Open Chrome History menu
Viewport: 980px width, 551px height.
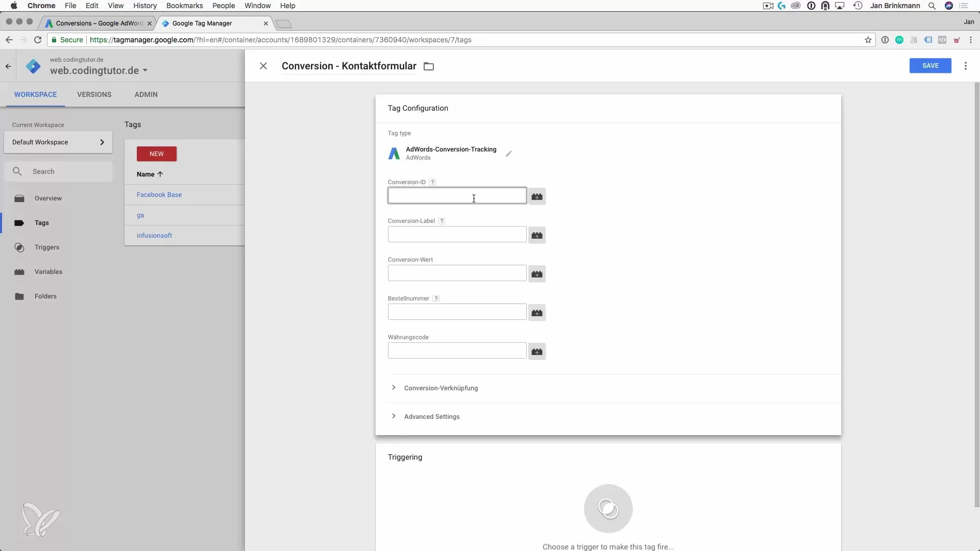pos(145,6)
